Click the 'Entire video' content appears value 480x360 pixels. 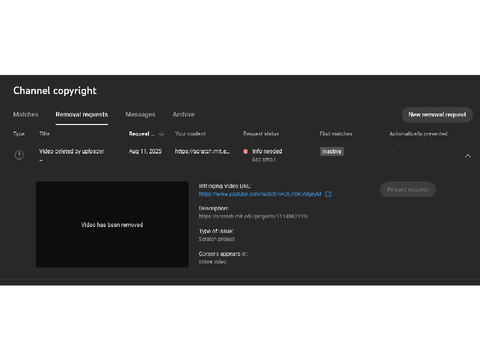(213, 262)
